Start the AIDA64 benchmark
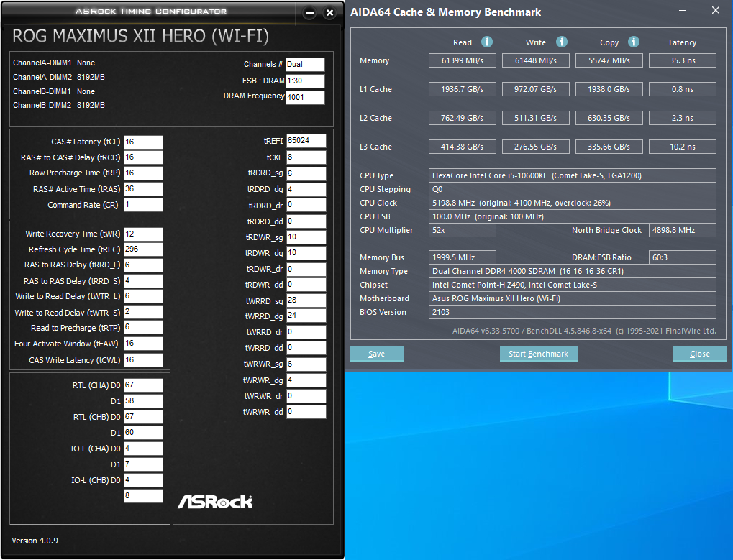Screen dimensions: 733x560 point(539,354)
